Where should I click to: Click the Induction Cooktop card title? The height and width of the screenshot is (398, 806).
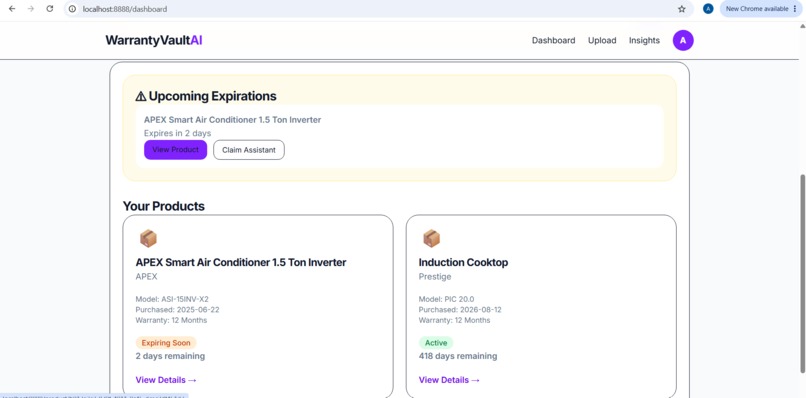463,262
